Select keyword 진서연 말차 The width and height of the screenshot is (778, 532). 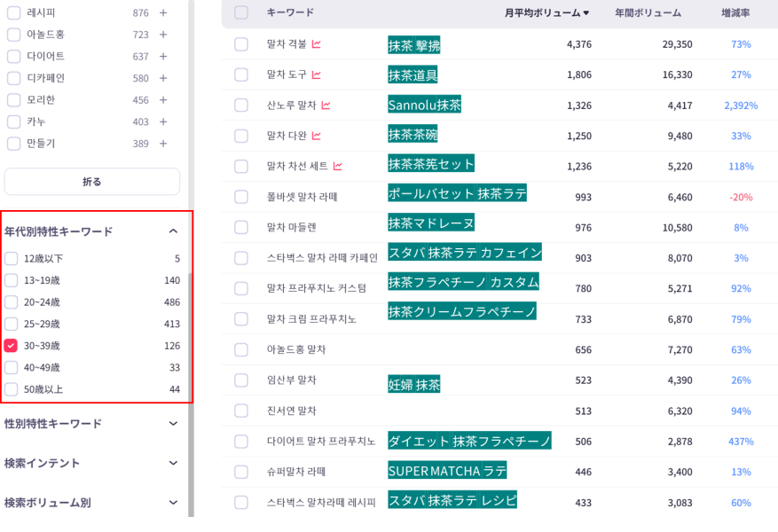[x=291, y=411]
